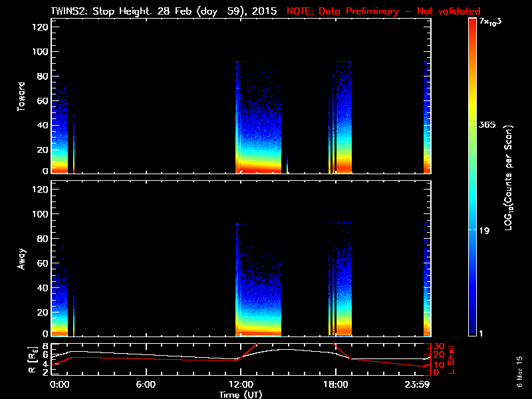Image resolution: width=532 pixels, height=399 pixels.
Task: Click the 6:00 time axis tick
Action: [x=145, y=384]
